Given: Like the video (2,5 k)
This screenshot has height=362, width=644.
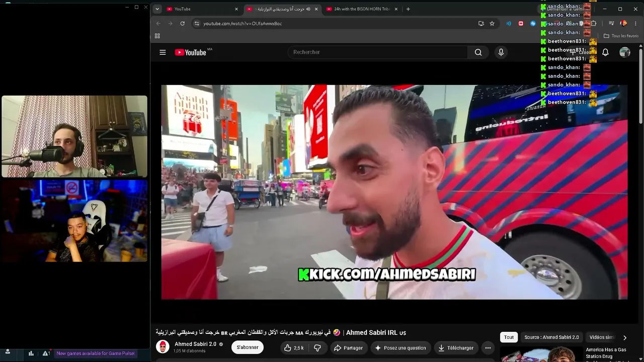Looking at the screenshot, I should click(293, 348).
